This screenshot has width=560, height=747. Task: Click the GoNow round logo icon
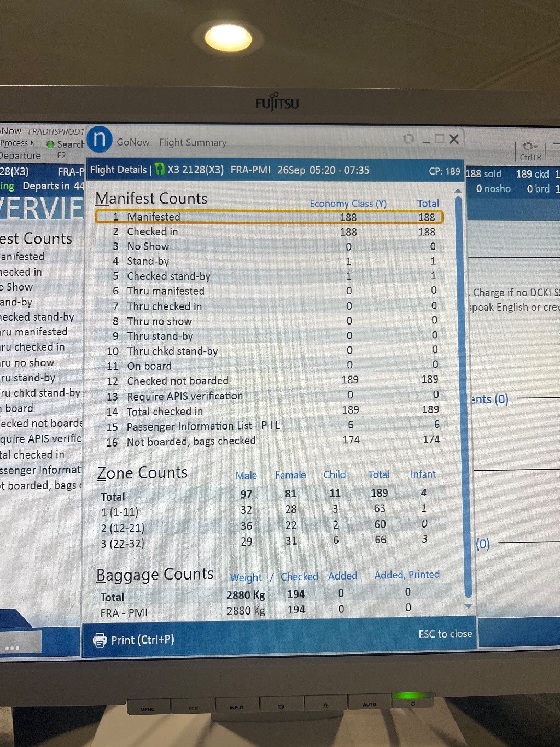tap(99, 140)
